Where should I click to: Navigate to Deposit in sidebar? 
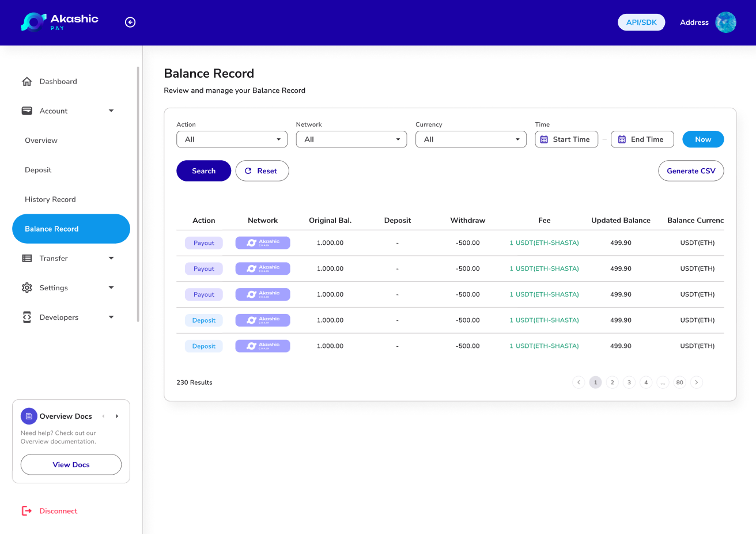[x=38, y=170]
